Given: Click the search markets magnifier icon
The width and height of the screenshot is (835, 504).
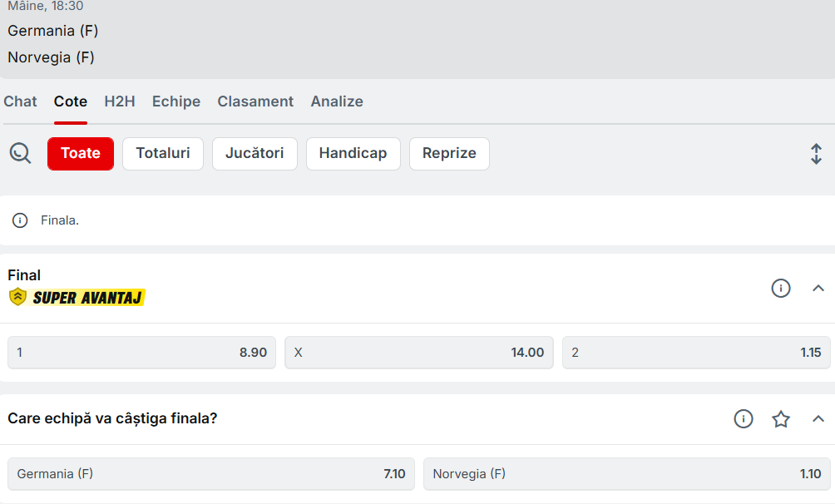Looking at the screenshot, I should click(20, 153).
